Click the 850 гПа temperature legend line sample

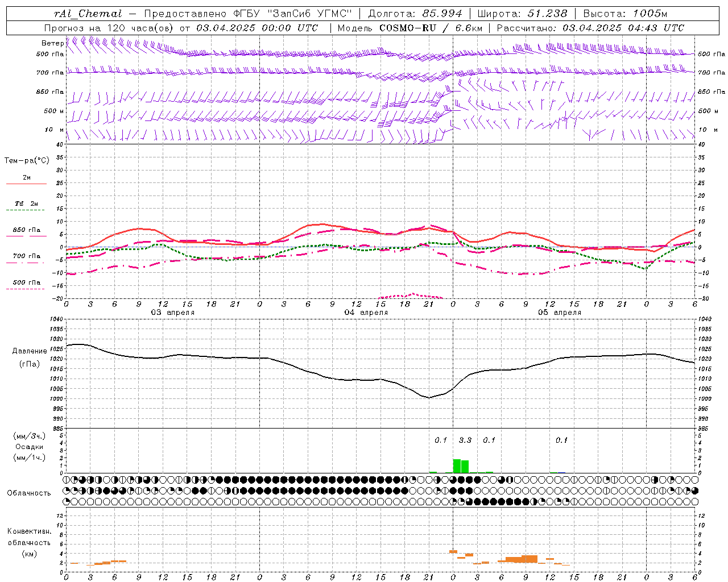click(x=26, y=236)
